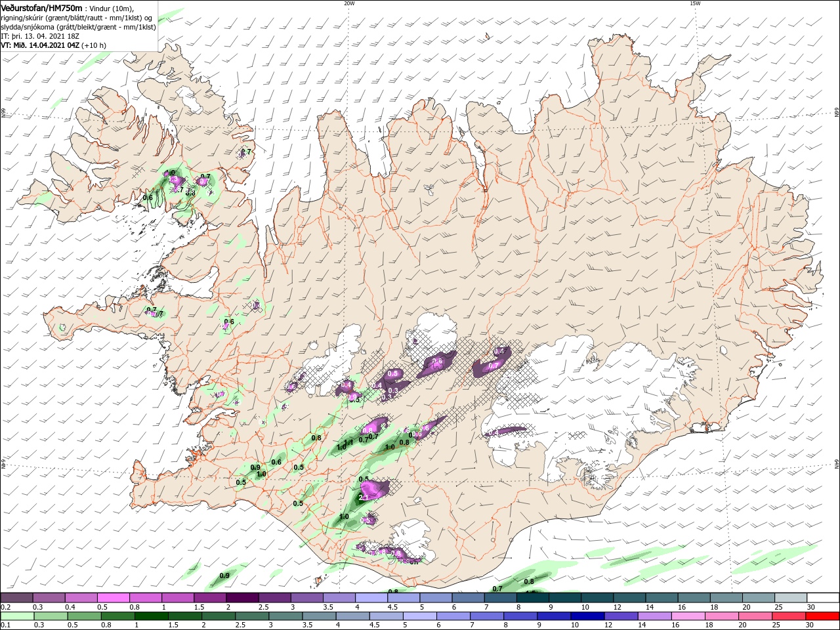The height and width of the screenshot is (630, 840).
Task: Click the 'slydda/snjókoma' description line
Action: point(78,27)
